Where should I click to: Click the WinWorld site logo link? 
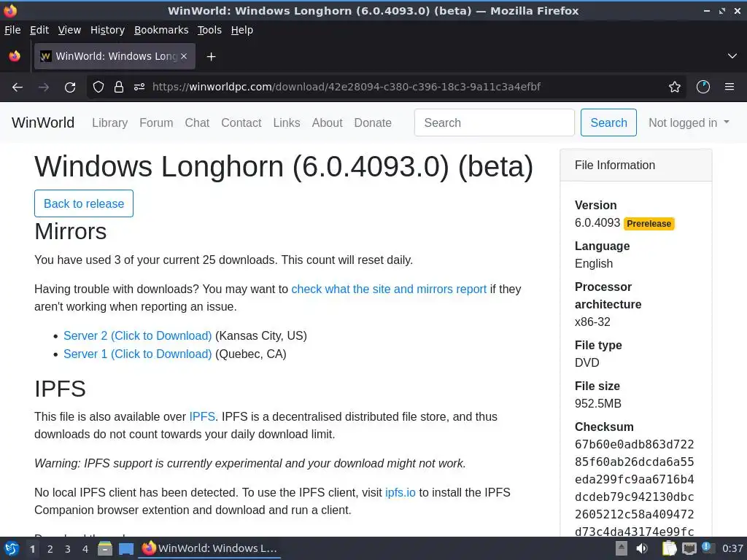point(43,122)
